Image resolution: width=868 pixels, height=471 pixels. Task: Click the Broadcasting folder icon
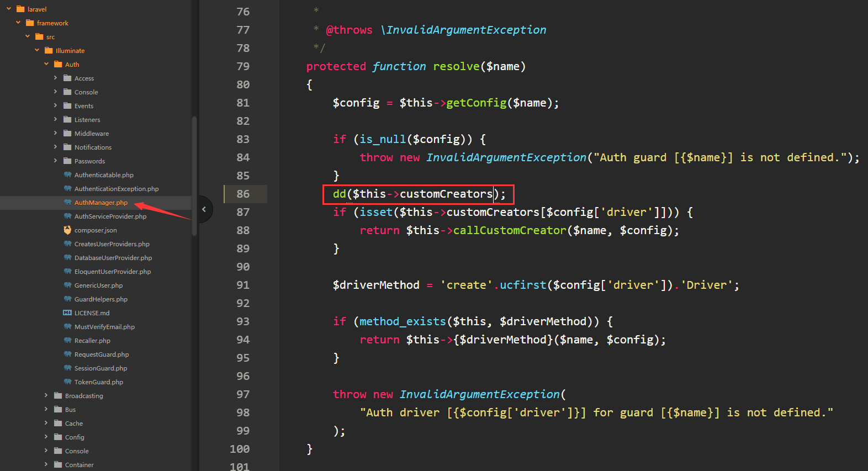pyautogui.click(x=58, y=395)
